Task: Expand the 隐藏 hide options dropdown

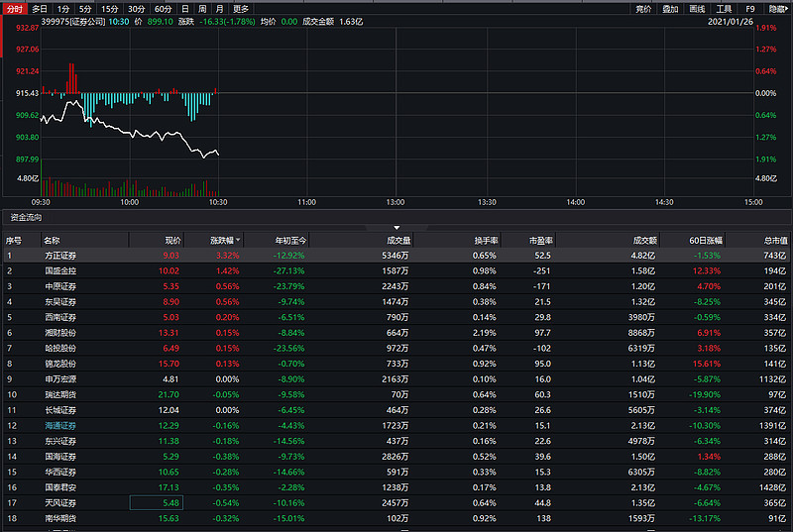Action: click(x=779, y=8)
